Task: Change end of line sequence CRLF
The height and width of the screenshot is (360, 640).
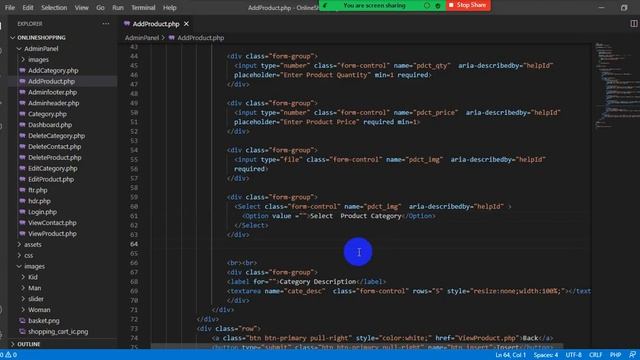Action: tap(595, 355)
